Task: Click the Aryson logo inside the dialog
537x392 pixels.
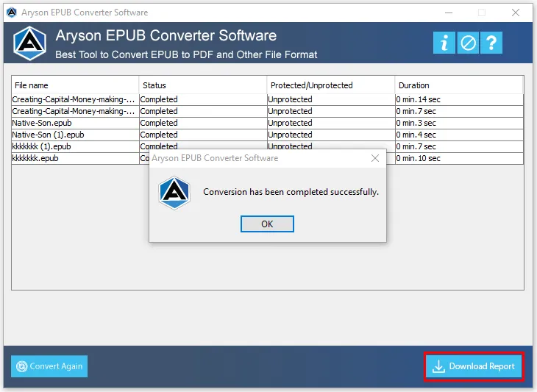Action: click(174, 193)
